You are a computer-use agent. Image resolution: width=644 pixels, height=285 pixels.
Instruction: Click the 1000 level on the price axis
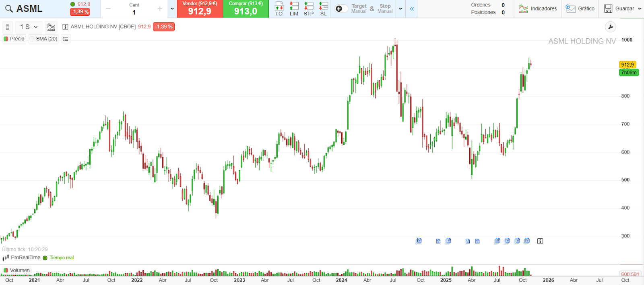point(627,40)
